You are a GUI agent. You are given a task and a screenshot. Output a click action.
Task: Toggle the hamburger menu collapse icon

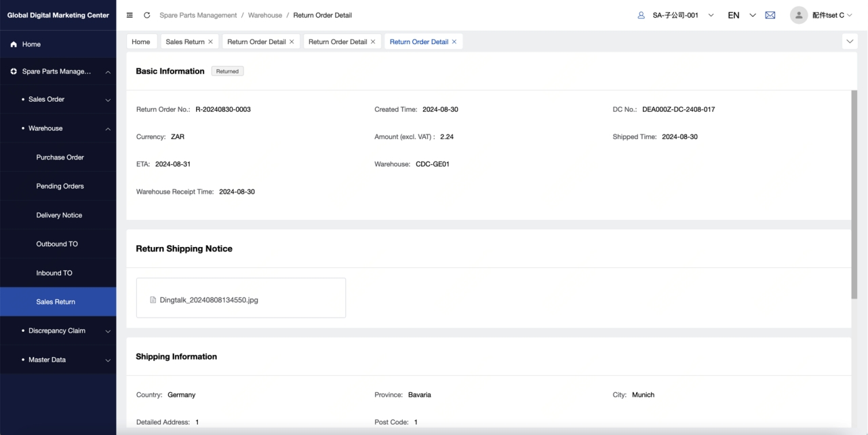(x=130, y=15)
